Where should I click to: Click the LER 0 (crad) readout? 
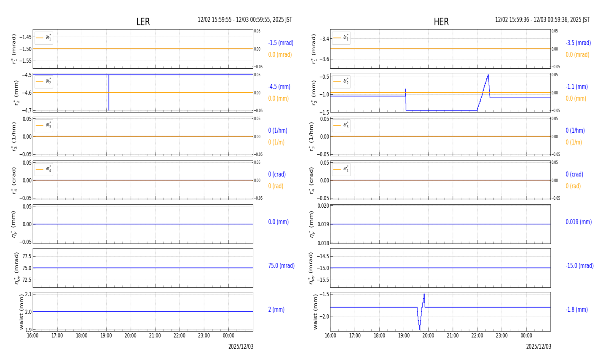[x=277, y=174]
